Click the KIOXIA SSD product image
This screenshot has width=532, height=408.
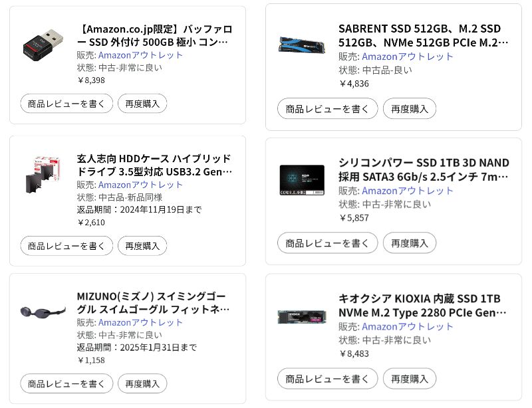click(302, 315)
